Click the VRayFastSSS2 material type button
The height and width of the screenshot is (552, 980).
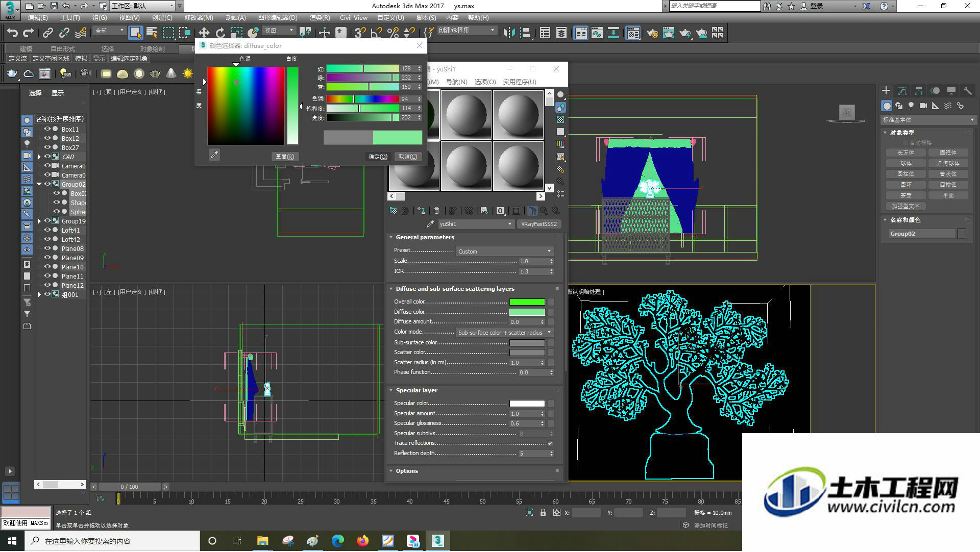pos(539,224)
